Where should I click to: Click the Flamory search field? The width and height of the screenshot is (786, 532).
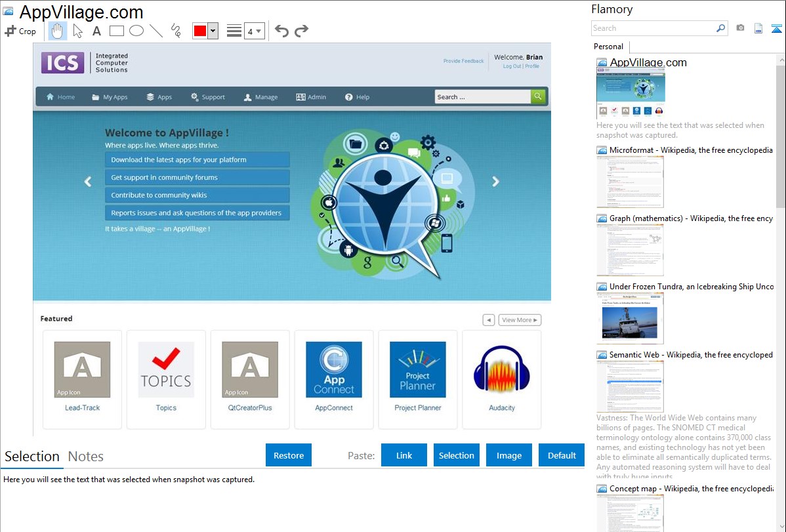(653, 28)
